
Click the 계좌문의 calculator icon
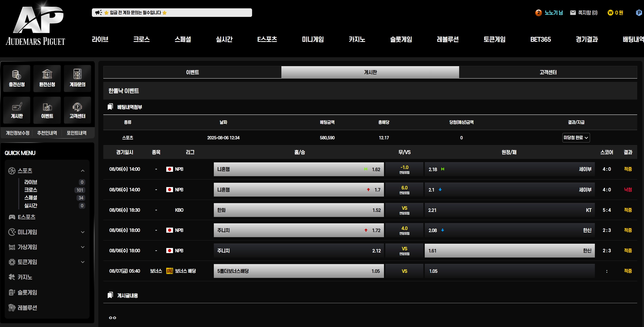[x=77, y=74]
